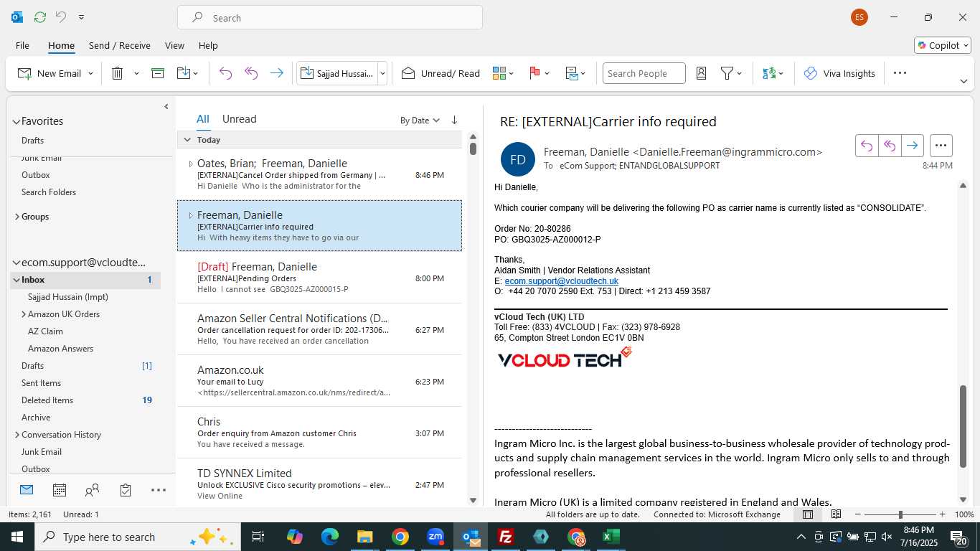The width and height of the screenshot is (980, 551).
Task: Click the main Search box
Action: 330,18
